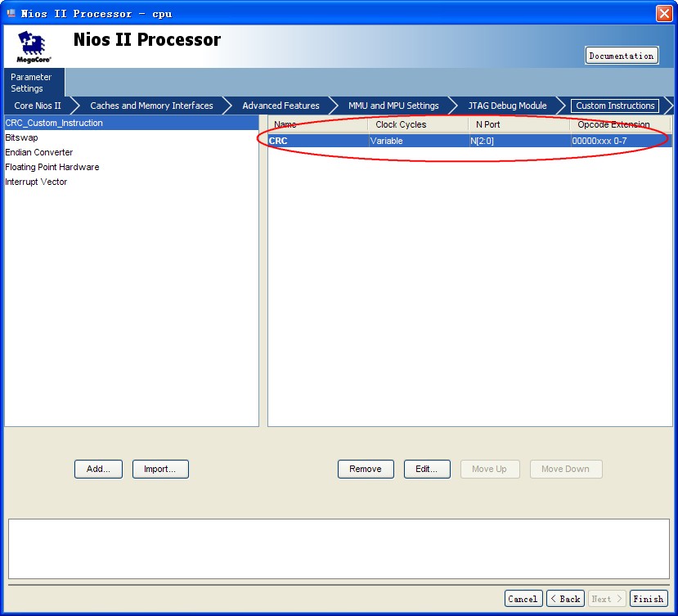The image size is (678, 616).
Task: Select CRC_Custom_Instruction in the list
Action: point(54,123)
